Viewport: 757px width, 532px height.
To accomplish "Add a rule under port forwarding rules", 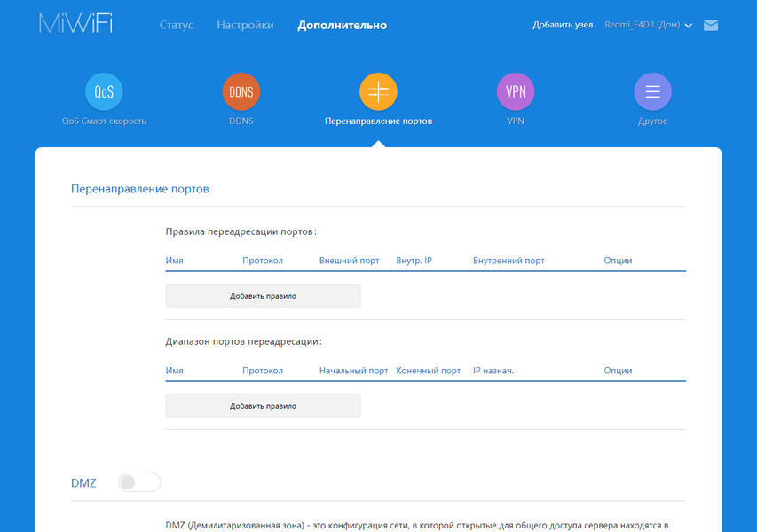I will pyautogui.click(x=263, y=295).
